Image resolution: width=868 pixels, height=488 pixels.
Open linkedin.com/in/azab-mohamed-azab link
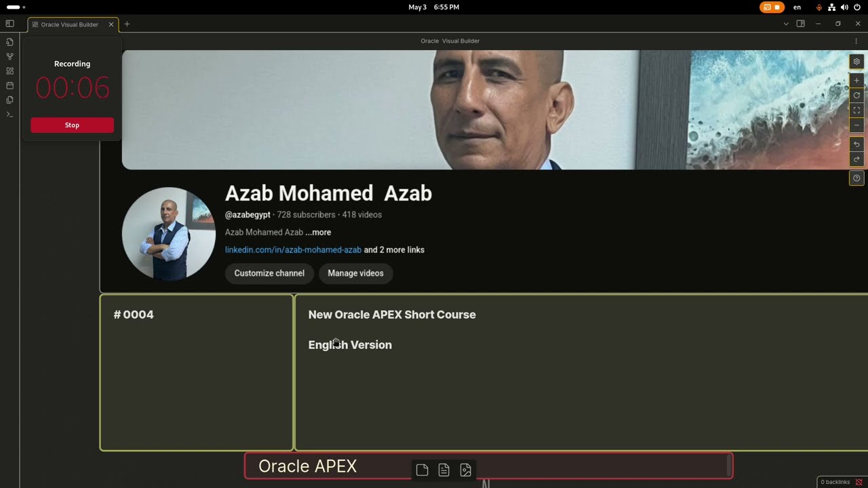pyautogui.click(x=293, y=249)
